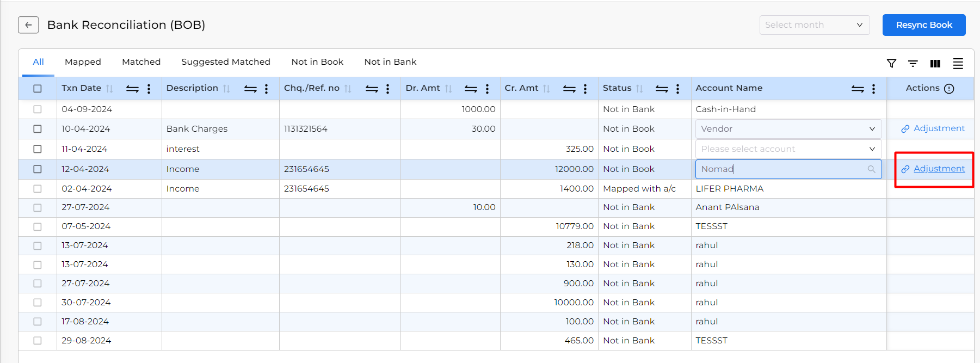Open the column chooser icon
980x363 pixels.
935,64
